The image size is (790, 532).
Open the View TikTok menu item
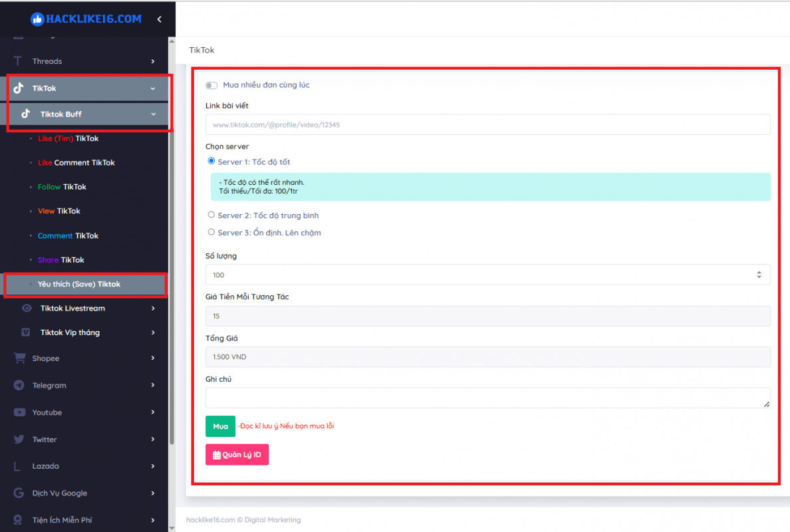coord(59,211)
